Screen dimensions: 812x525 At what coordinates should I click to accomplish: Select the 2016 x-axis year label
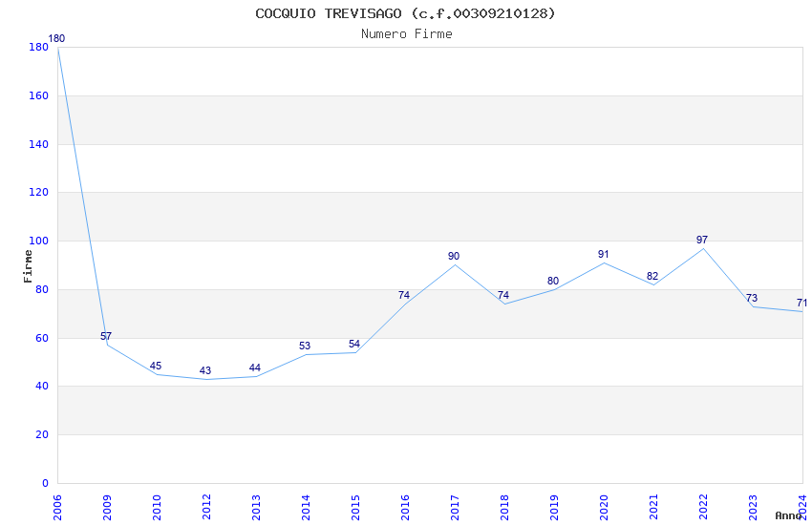[405, 507]
